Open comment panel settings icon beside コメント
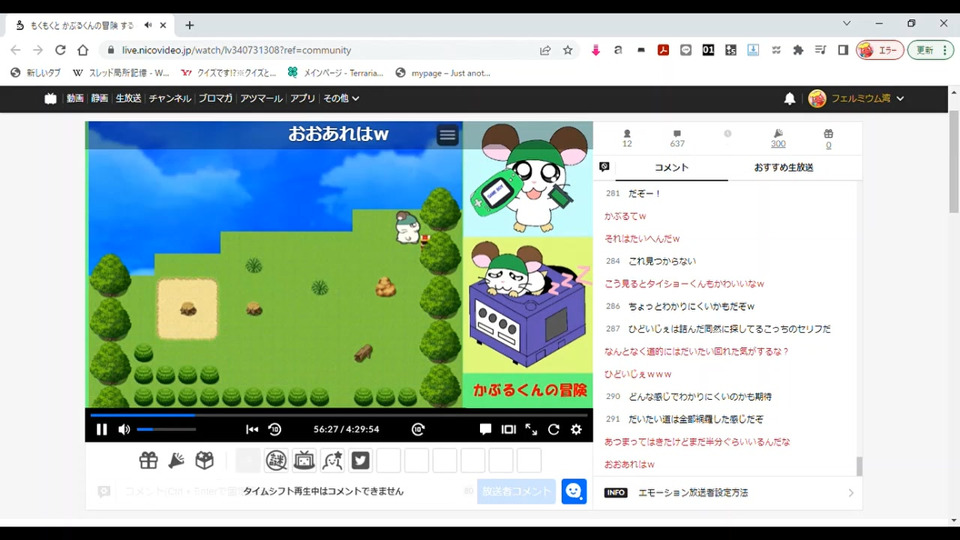 tap(604, 167)
